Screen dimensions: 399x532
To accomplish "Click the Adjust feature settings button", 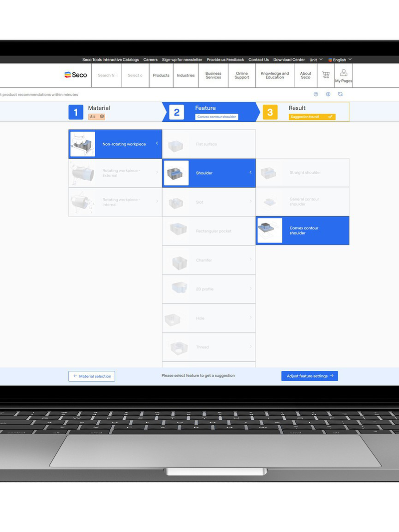I will tap(310, 376).
